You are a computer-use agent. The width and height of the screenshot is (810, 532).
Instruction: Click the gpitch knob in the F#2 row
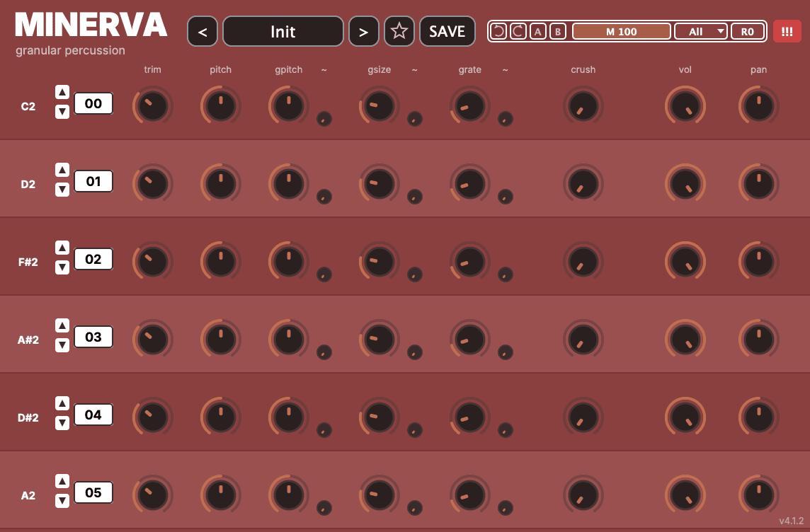click(x=289, y=262)
